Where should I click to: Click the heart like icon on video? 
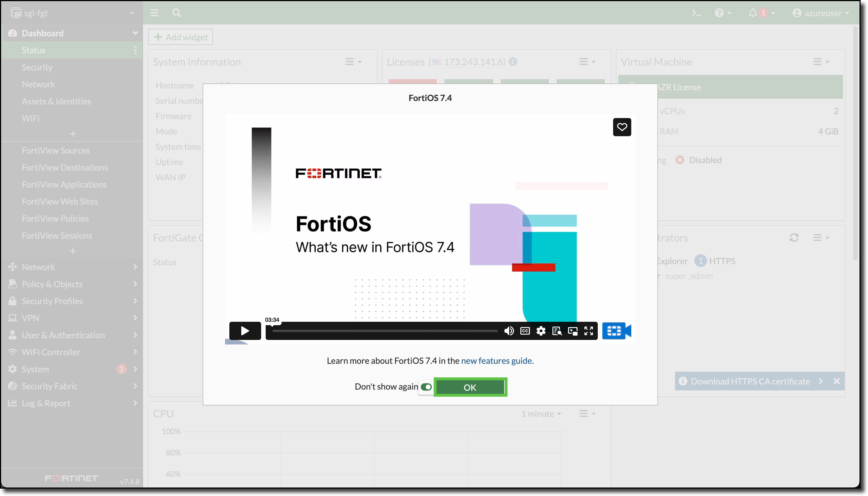click(x=622, y=127)
